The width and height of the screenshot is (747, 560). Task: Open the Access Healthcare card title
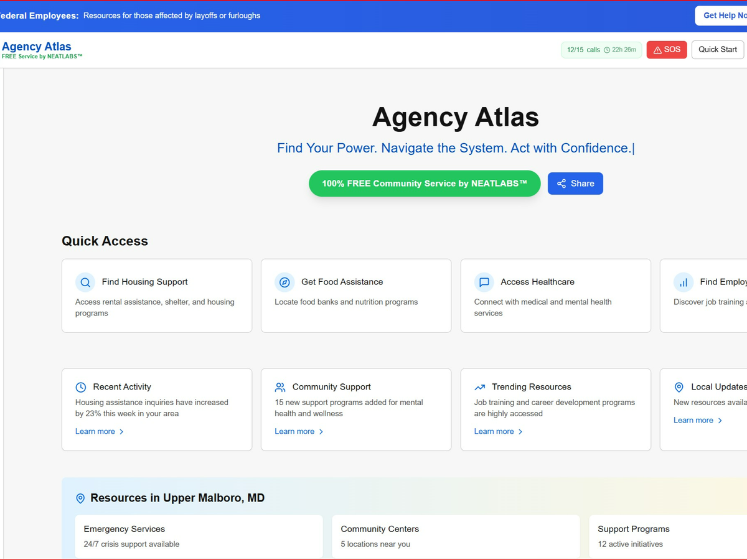coord(538,282)
